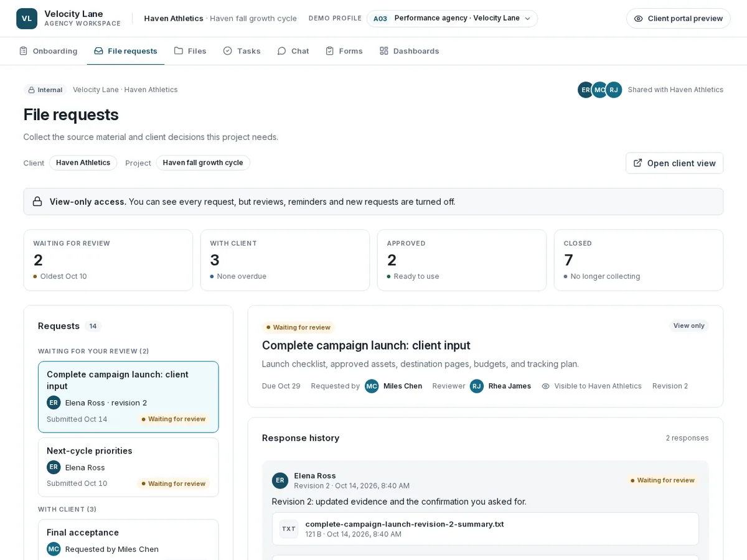Click Due Oct 29 text
Viewport: 747px width, 560px height.
(x=281, y=386)
